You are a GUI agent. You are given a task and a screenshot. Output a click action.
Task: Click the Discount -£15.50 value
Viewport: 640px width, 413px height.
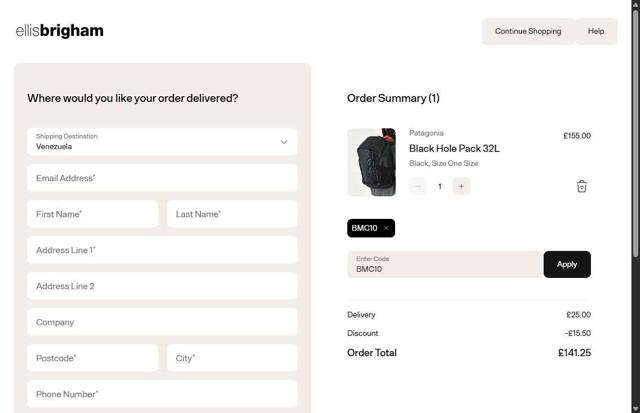578,333
